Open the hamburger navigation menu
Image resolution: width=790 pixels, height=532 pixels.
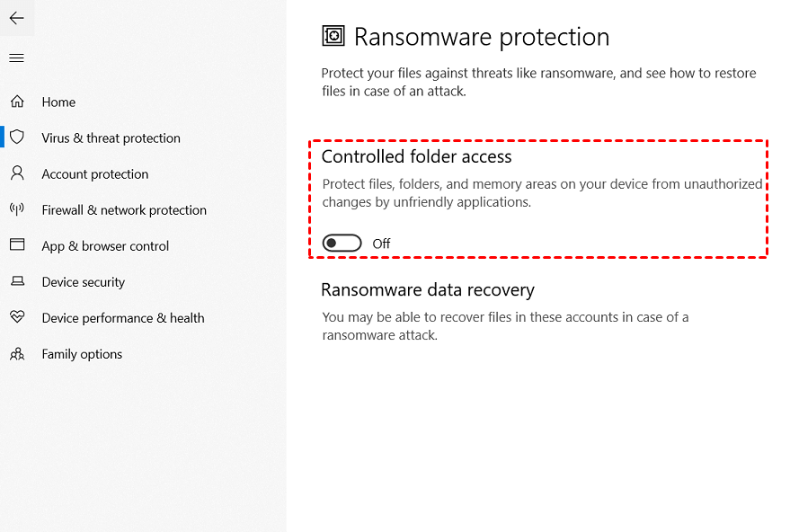[16, 58]
